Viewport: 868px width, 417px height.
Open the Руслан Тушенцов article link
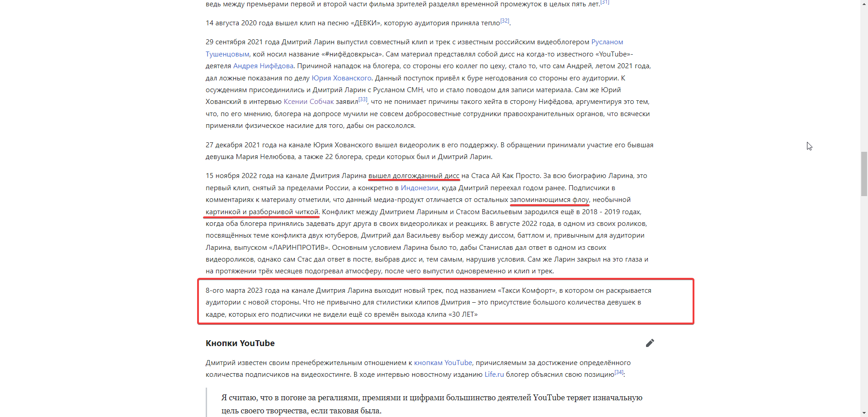pos(607,42)
